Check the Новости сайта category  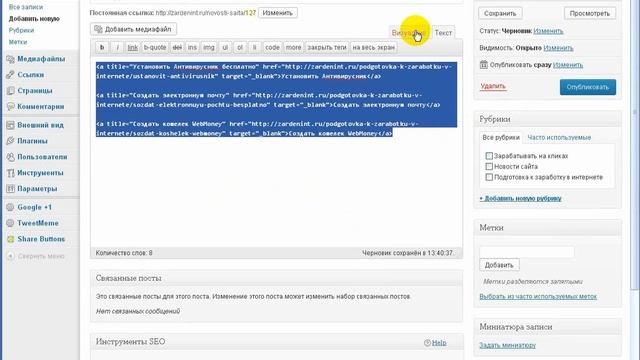(x=489, y=167)
